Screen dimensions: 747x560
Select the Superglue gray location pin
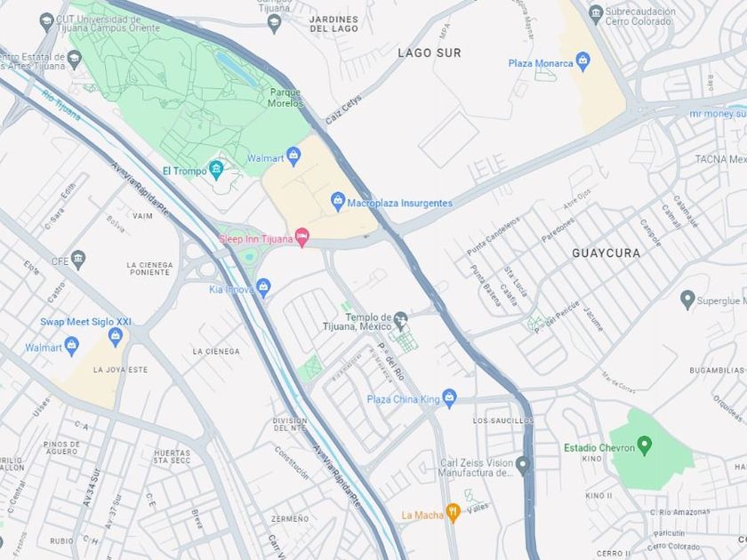(x=687, y=300)
